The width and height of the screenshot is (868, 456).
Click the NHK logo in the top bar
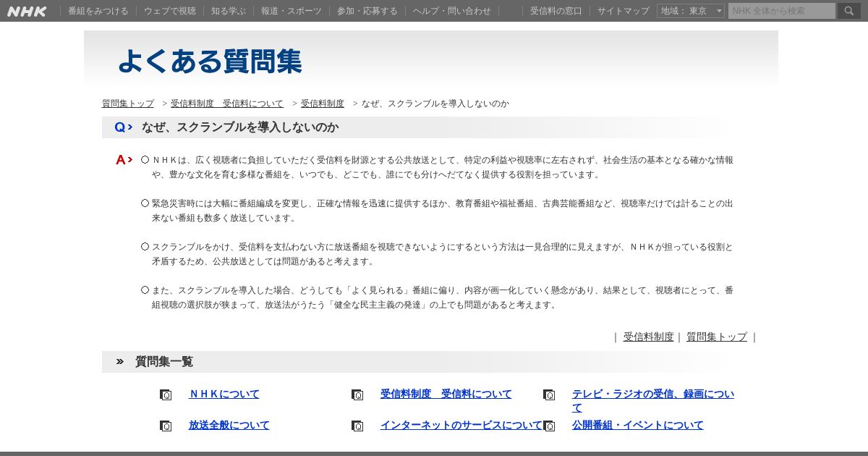(27, 11)
